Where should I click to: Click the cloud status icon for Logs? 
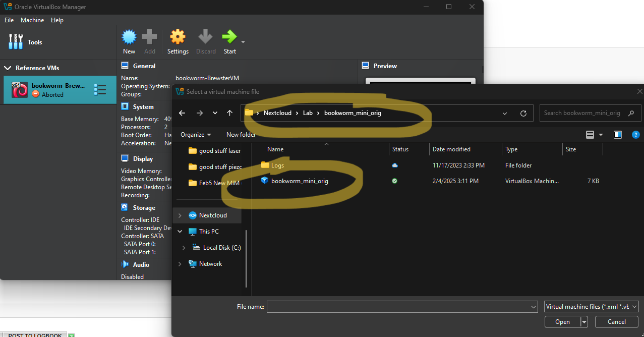click(x=394, y=165)
